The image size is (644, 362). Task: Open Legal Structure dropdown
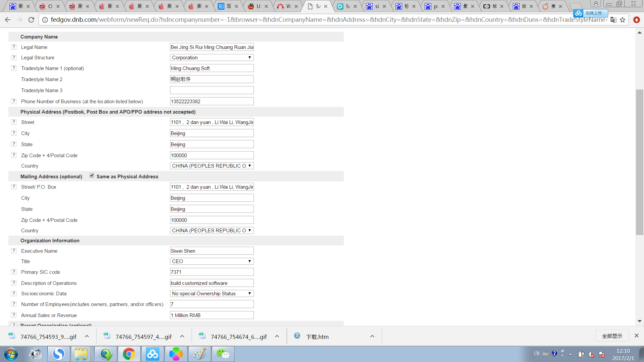pyautogui.click(x=212, y=58)
